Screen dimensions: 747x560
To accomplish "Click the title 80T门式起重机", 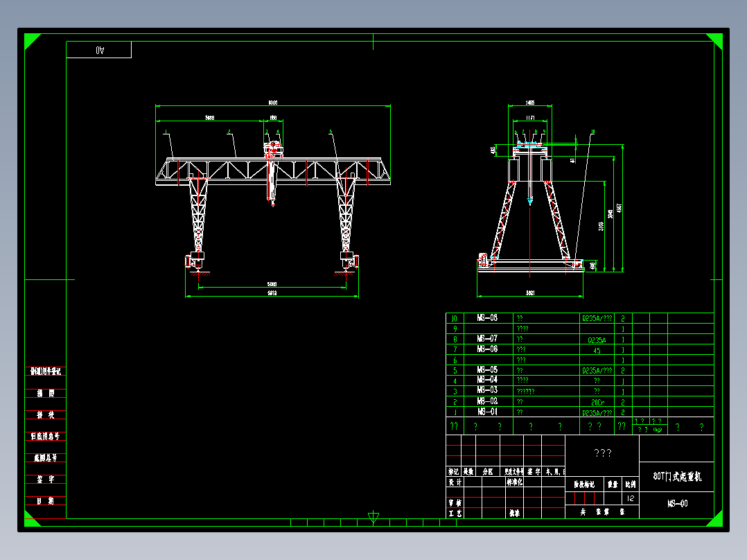I will pos(677,476).
